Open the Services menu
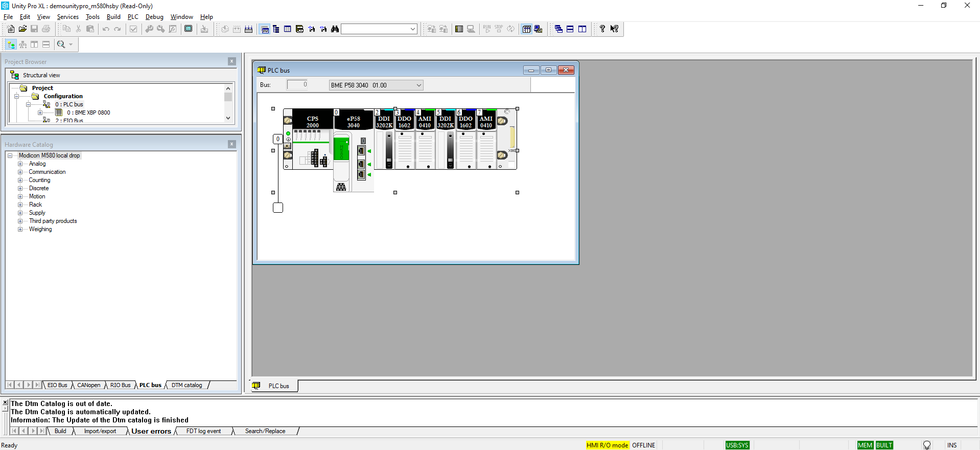Screen dimensions: 980x450 68,17
